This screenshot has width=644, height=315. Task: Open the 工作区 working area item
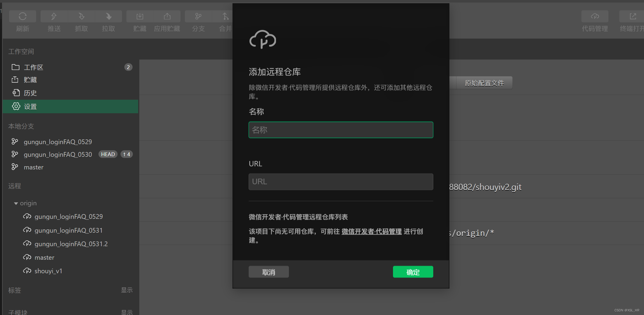71,67
